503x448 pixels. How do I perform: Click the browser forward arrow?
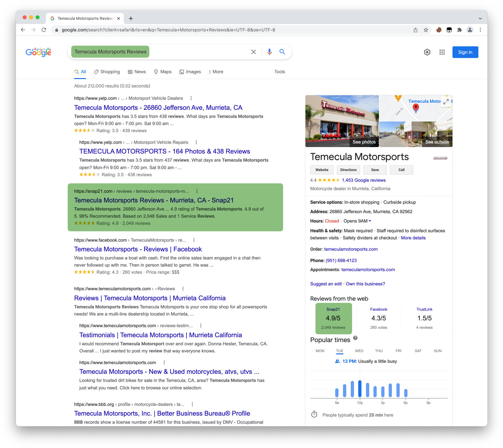(33, 30)
